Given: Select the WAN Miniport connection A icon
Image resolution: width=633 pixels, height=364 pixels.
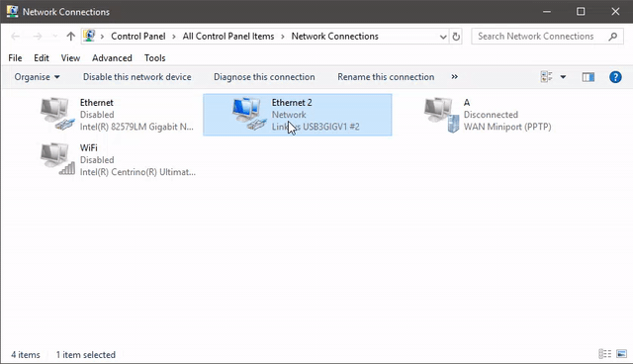Looking at the screenshot, I should click(x=441, y=115).
